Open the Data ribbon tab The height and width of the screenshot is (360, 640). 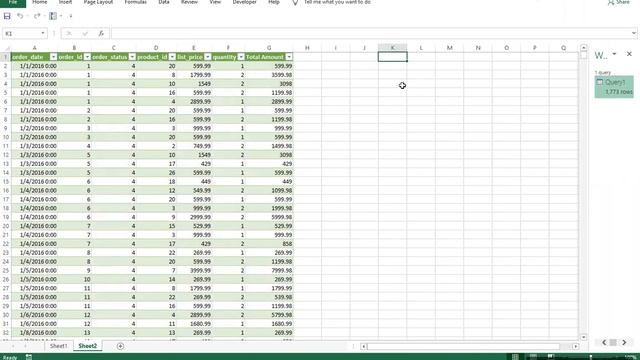pos(164,2)
